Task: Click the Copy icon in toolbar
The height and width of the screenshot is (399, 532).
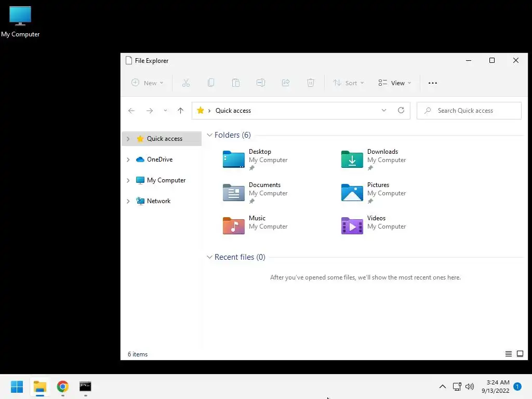Action: 211,83
